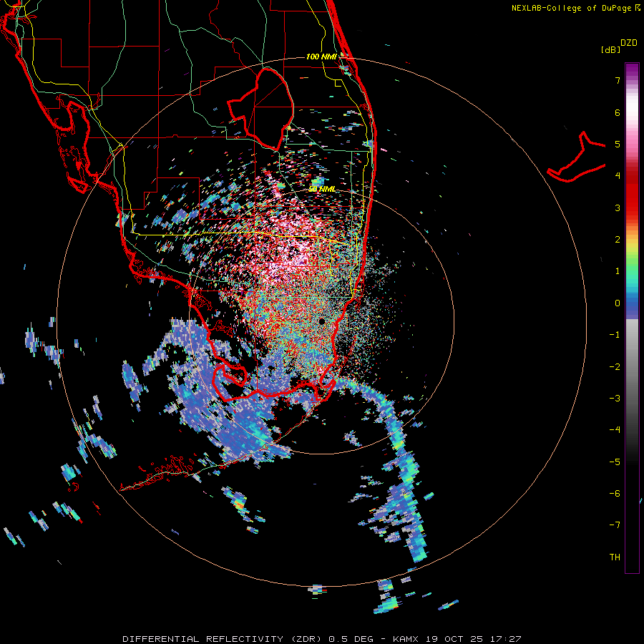The height and width of the screenshot is (644, 644).
Task: Click the -2 value on the color scale
Action: tap(615, 366)
